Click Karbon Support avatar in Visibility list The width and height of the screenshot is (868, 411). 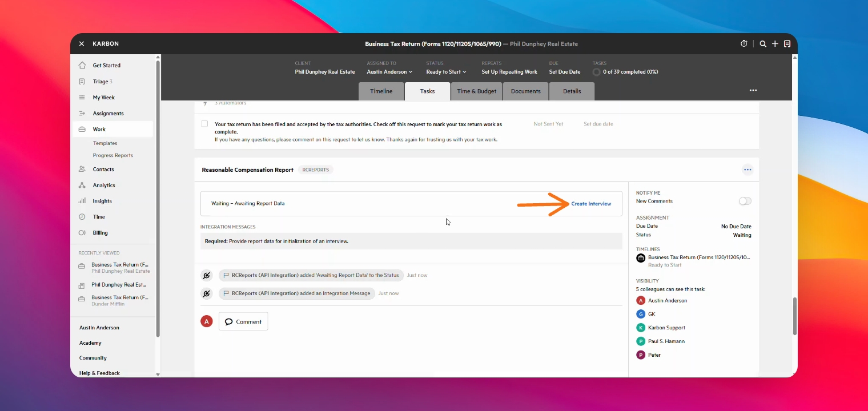[641, 328]
